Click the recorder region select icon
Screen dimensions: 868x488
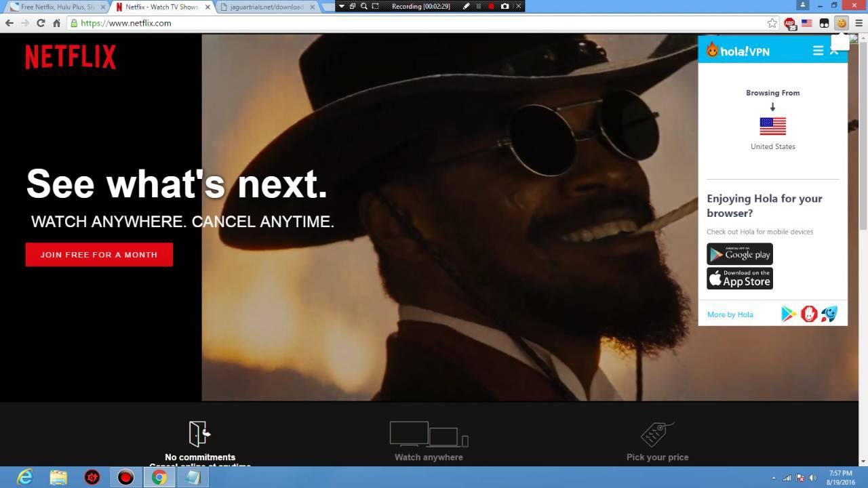pos(375,6)
